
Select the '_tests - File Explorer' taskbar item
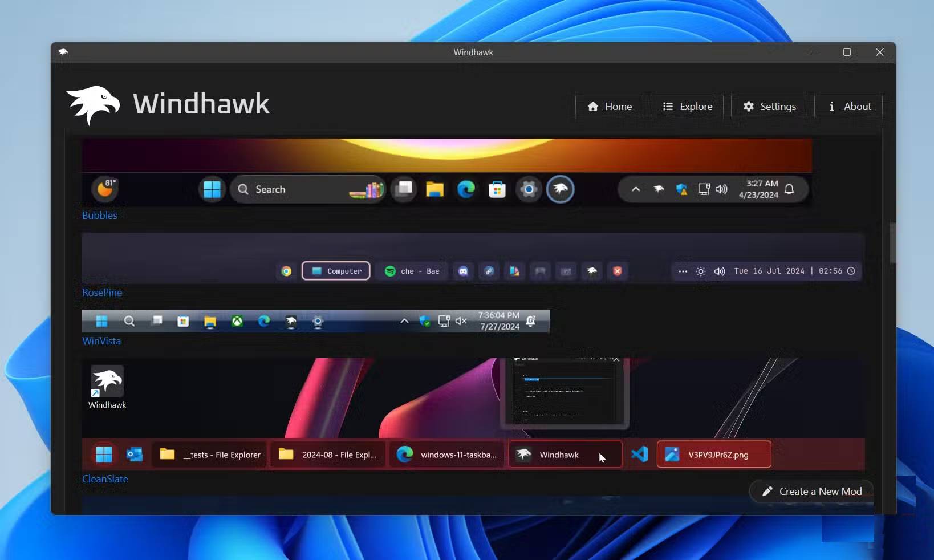coord(209,455)
